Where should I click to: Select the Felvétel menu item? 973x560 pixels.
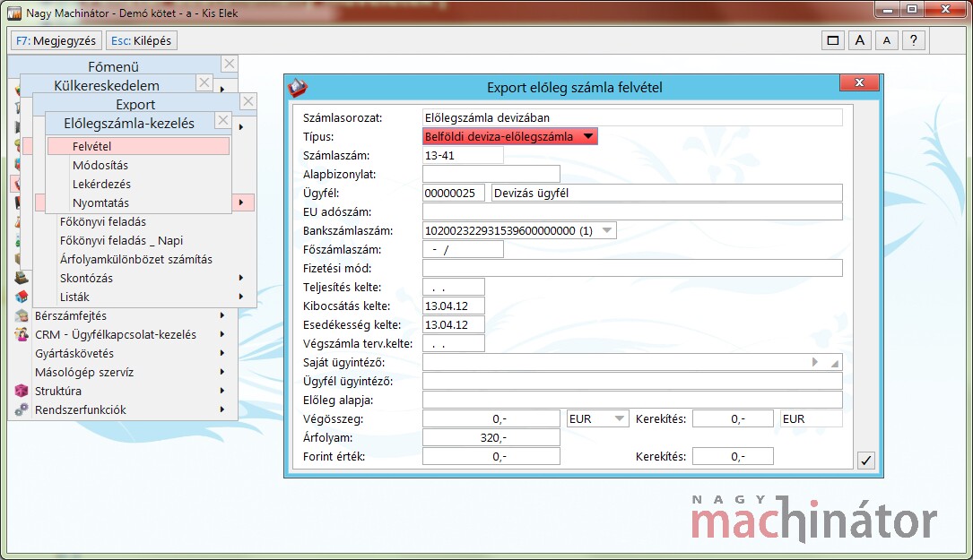tap(138, 146)
